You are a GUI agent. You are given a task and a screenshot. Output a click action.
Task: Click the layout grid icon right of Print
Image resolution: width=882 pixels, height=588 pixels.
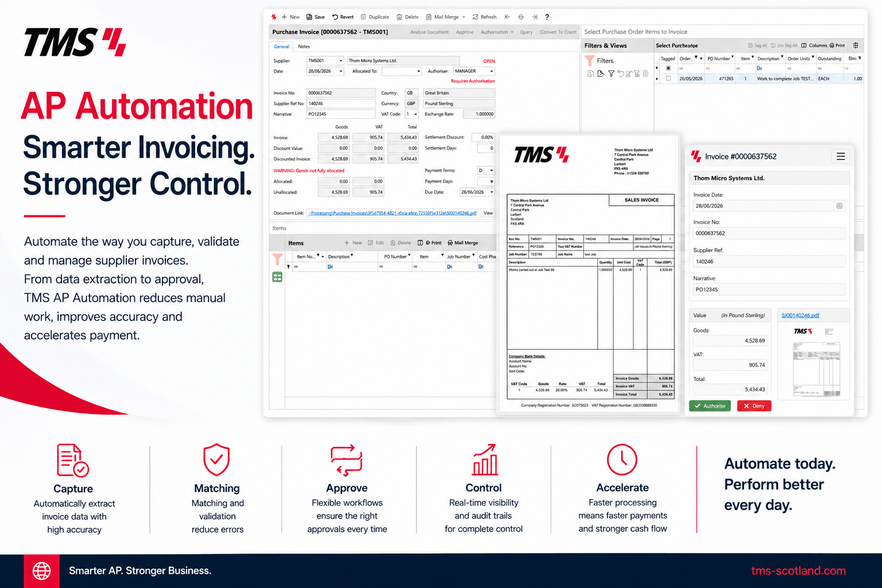pos(856,45)
